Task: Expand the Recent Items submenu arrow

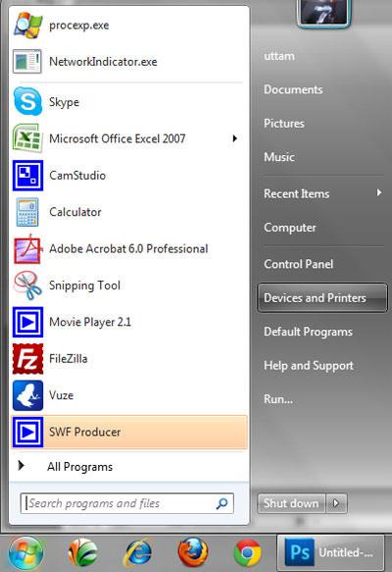Action: pyautogui.click(x=379, y=192)
